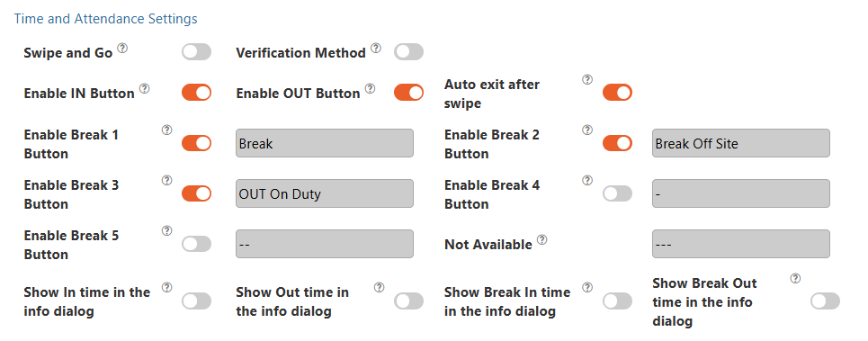Screen dimensions: 868x341
Task: Enable the Swipe and Go toggle
Action: pos(196,52)
